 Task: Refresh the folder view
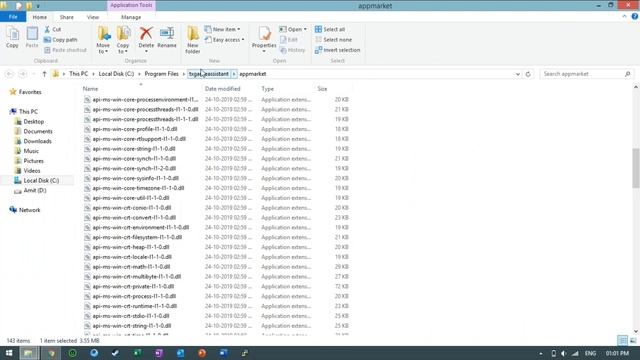coord(528,74)
